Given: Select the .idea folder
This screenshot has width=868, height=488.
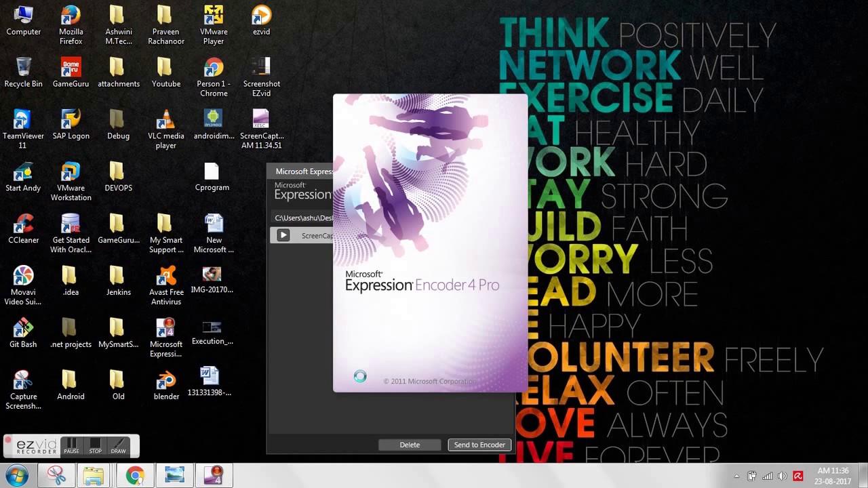Looking at the screenshot, I should click(x=71, y=281).
